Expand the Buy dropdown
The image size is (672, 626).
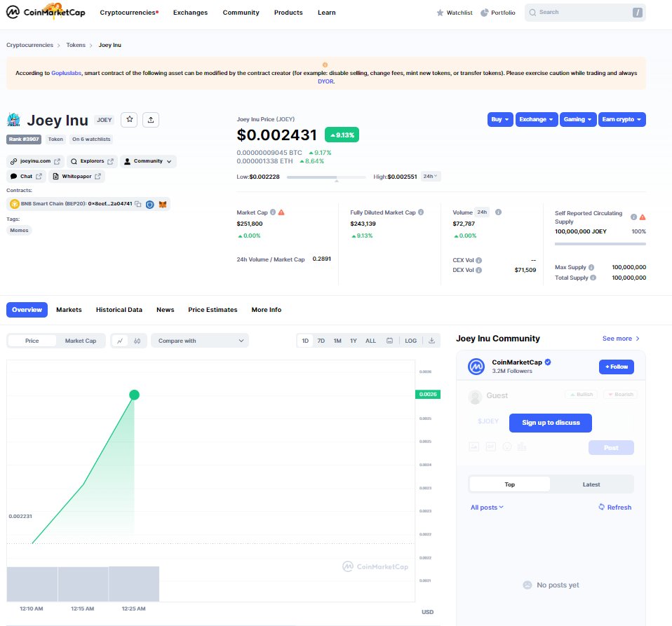500,119
